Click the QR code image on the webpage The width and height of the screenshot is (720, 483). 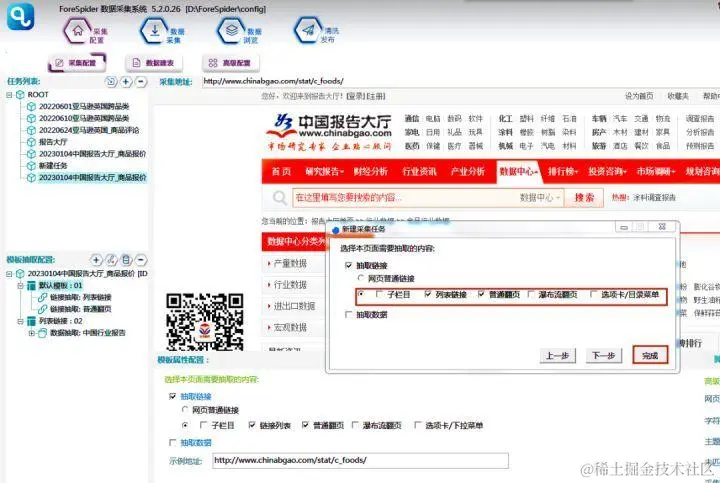tap(205, 322)
